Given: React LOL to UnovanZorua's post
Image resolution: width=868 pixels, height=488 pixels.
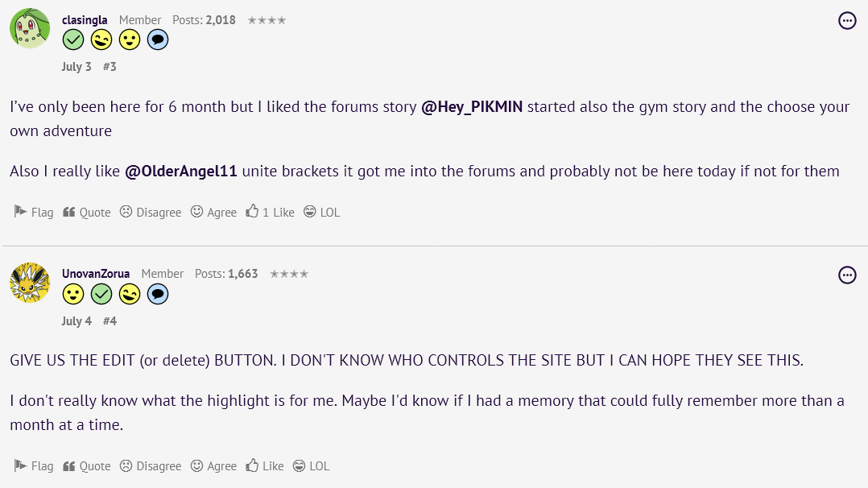Looking at the screenshot, I should [x=311, y=466].
